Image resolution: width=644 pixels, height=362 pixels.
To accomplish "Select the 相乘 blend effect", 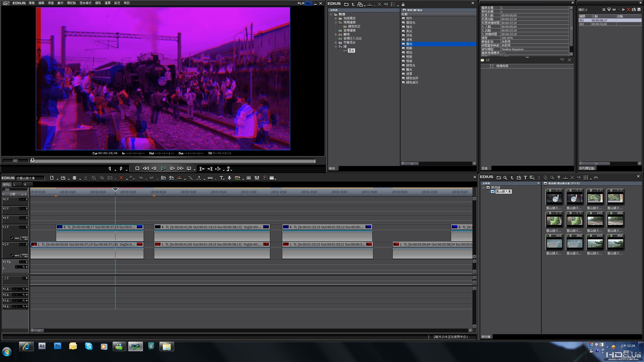I will [x=409, y=48].
